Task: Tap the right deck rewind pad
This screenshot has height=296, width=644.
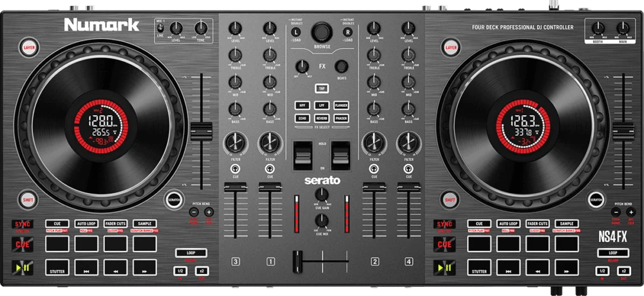Action: click(538, 267)
